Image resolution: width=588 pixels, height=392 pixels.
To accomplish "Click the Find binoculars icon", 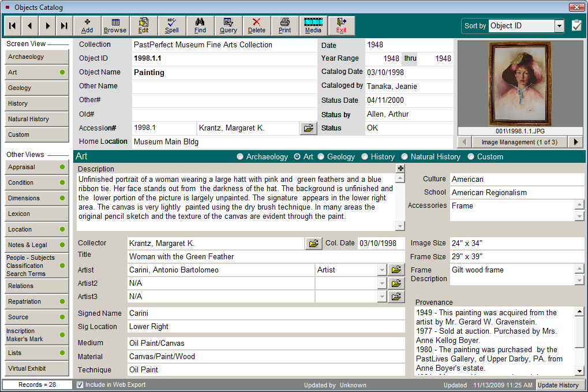I will pyautogui.click(x=200, y=25).
